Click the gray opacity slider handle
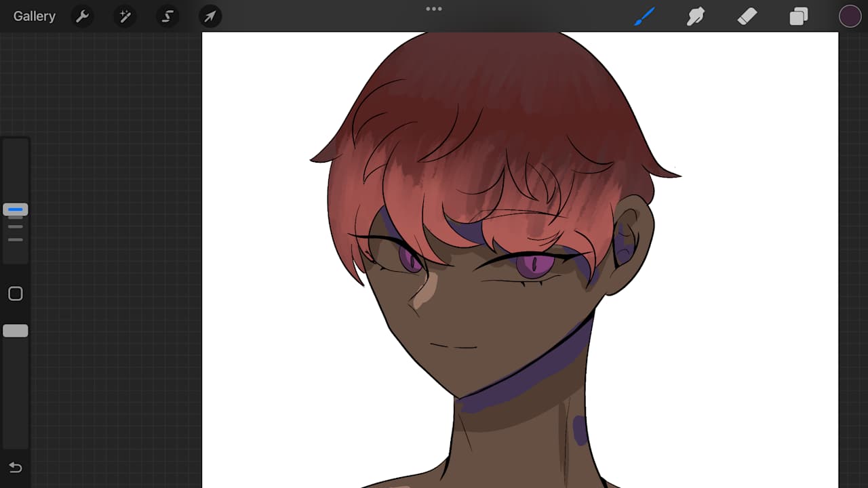Image resolution: width=868 pixels, height=488 pixels. pyautogui.click(x=15, y=331)
